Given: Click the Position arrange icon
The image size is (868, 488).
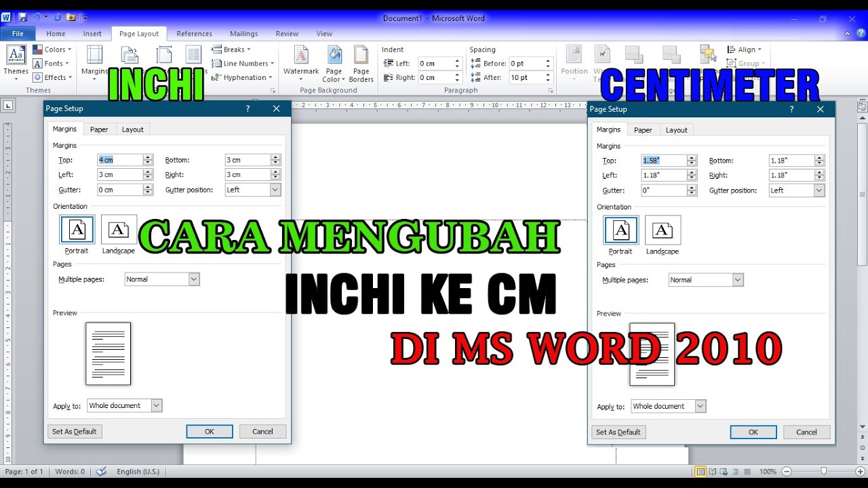Looking at the screenshot, I should [574, 62].
